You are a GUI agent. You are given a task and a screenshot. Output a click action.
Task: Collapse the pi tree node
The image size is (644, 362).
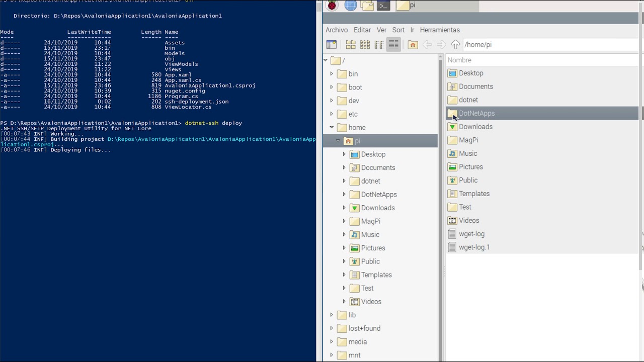338,141
